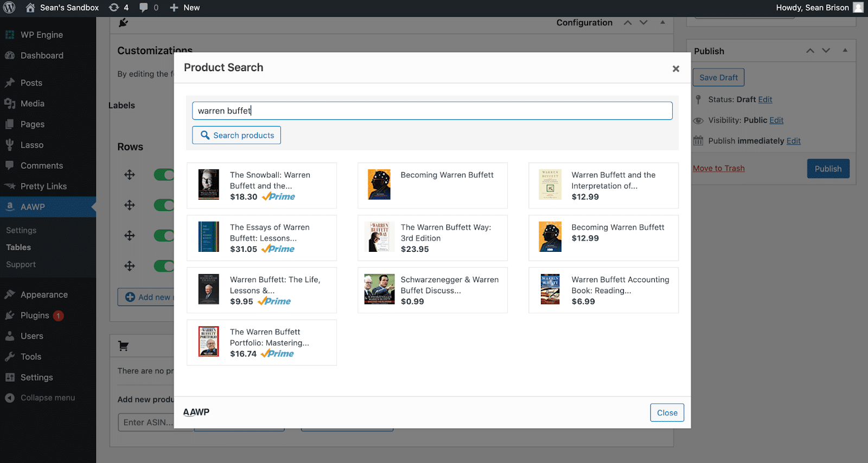Click the product search text field
Image resolution: width=868 pixels, height=463 pixels.
pos(432,111)
